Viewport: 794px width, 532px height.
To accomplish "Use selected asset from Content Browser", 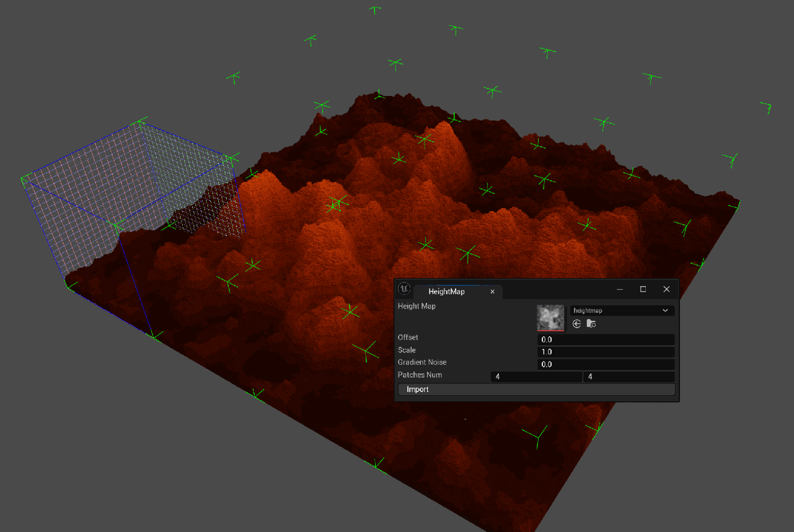I will click(x=576, y=324).
